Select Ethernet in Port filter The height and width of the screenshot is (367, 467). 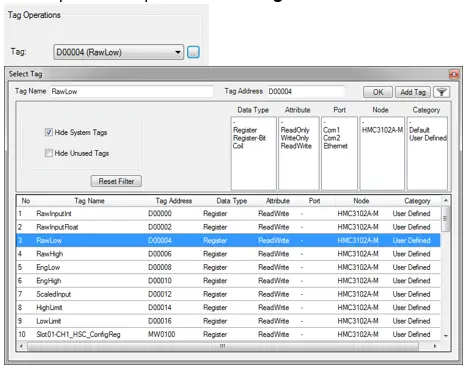pos(335,146)
